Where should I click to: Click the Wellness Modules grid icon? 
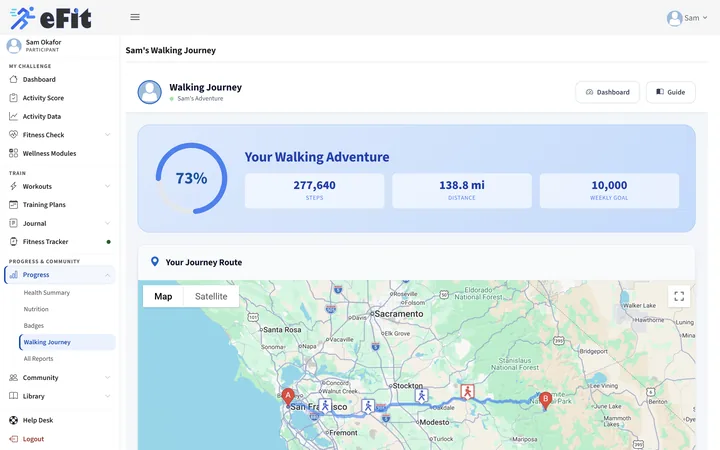(x=13, y=153)
